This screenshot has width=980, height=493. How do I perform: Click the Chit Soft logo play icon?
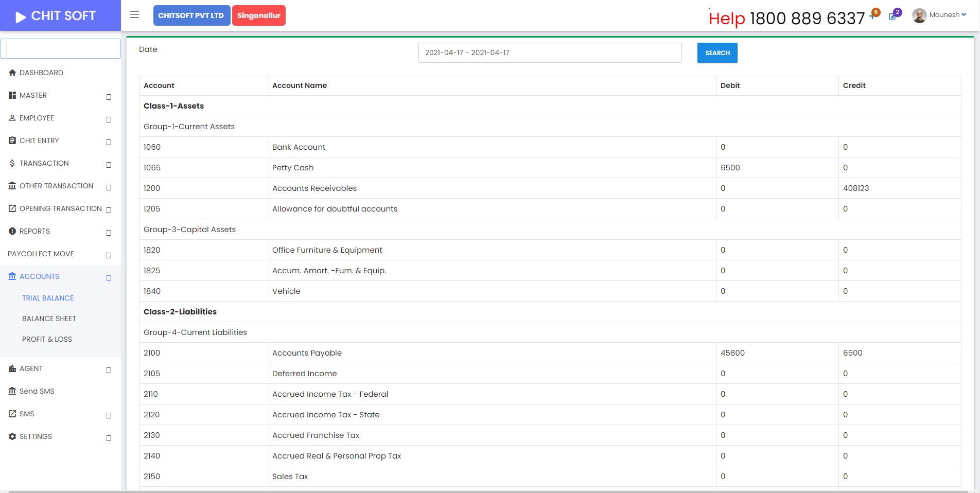(x=21, y=16)
